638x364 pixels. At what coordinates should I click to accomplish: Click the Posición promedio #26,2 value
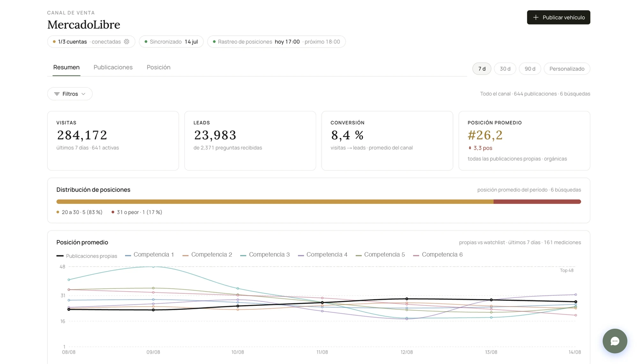click(485, 135)
